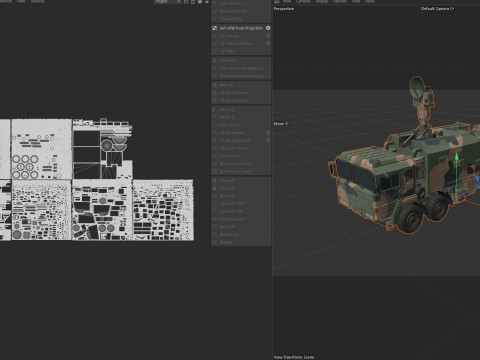Select Restore UV command
Image resolution: width=480 pixels, height=360 pixels.
(241, 234)
